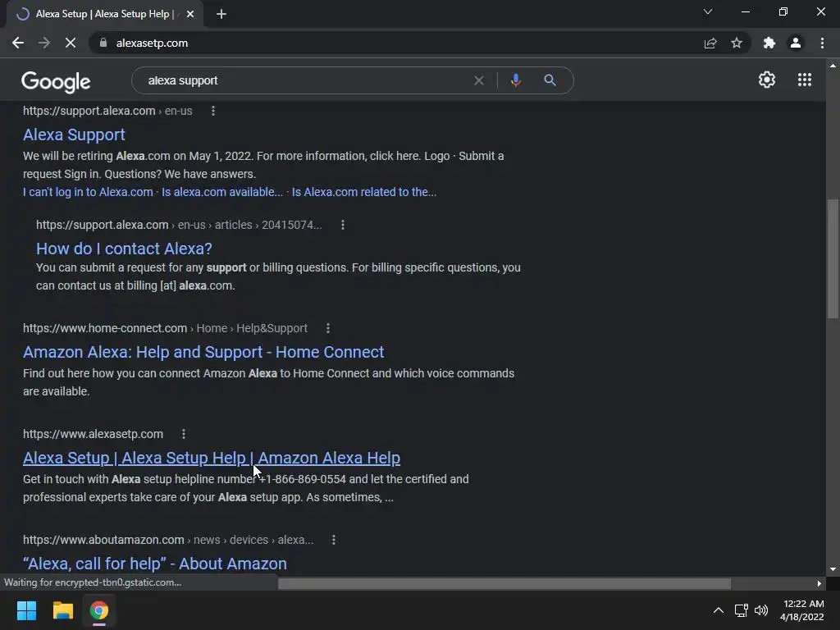
Task: Click the forward navigation arrow
Action: tap(44, 43)
